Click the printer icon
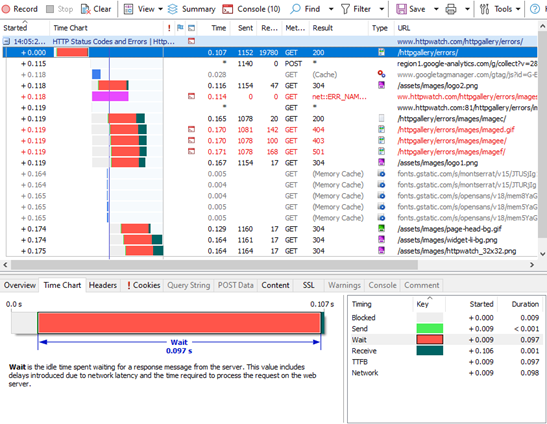The image size is (547, 424). [x=451, y=9]
